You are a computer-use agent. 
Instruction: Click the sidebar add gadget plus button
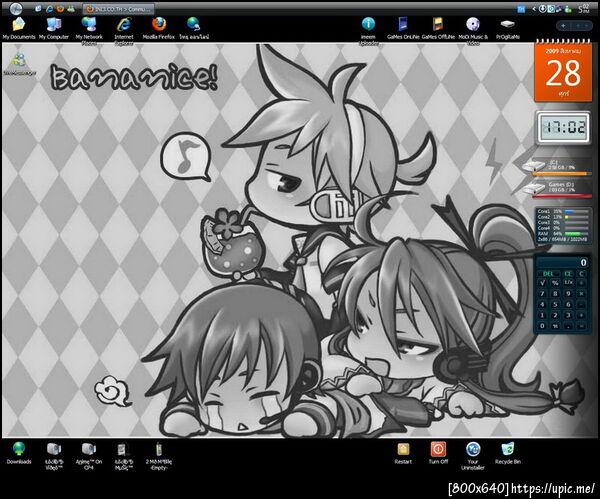[x=563, y=26]
